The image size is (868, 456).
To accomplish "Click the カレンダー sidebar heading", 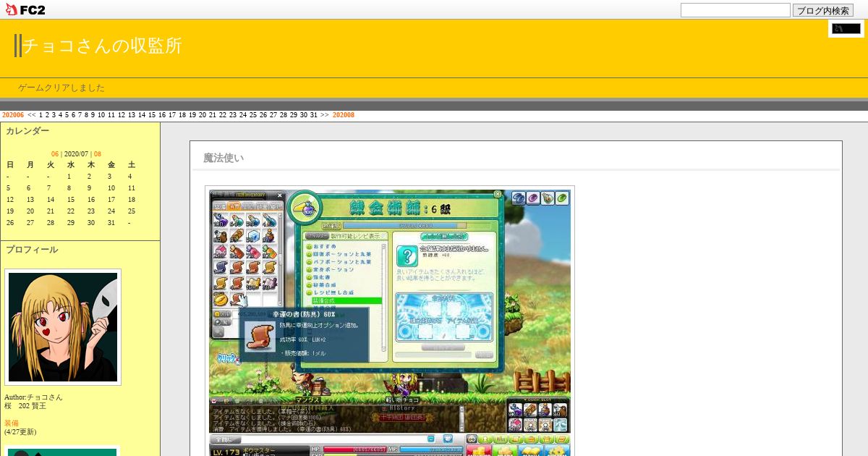I will (x=27, y=131).
